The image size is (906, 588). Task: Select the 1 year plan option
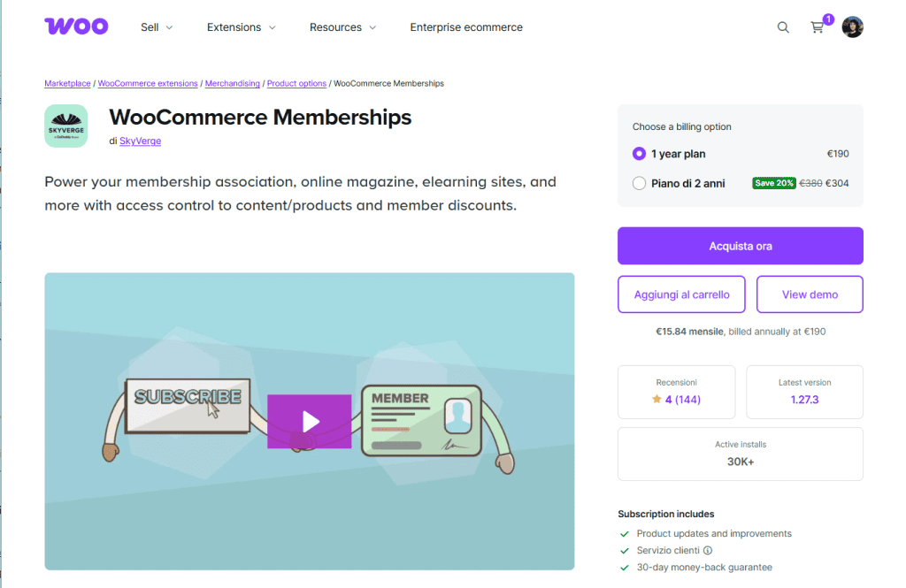[639, 153]
